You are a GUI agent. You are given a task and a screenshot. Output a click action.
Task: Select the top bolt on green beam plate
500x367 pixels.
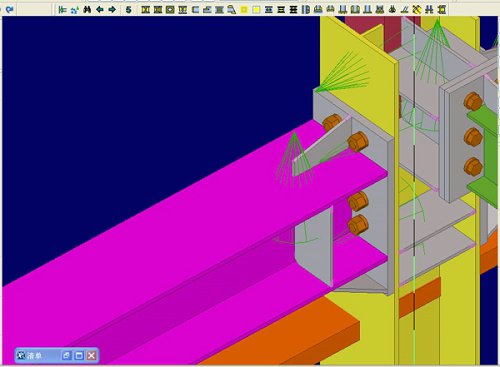[473, 101]
